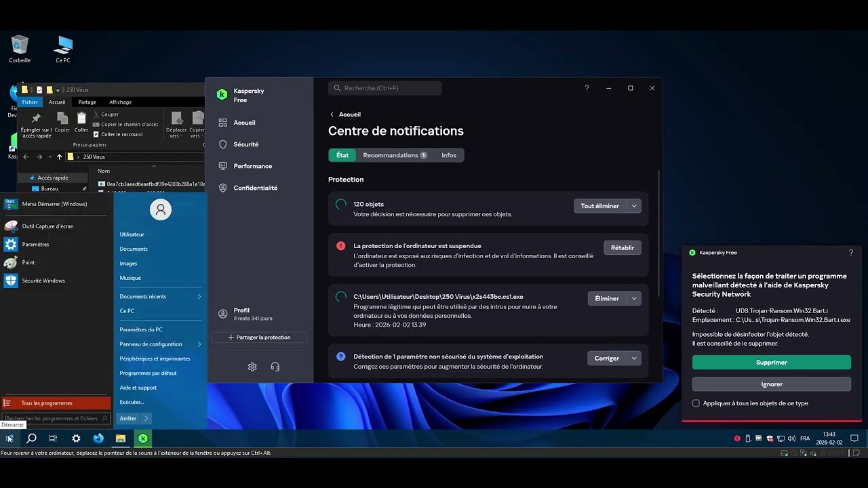Expand the Arrêter shutdown options arrow
The height and width of the screenshot is (488, 868).
[x=146, y=419]
